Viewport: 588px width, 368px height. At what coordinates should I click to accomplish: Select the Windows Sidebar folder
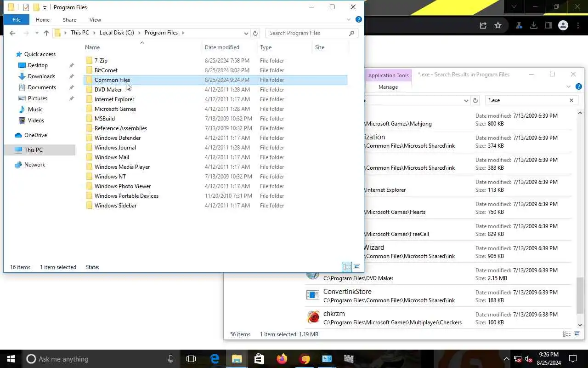(216, 206)
